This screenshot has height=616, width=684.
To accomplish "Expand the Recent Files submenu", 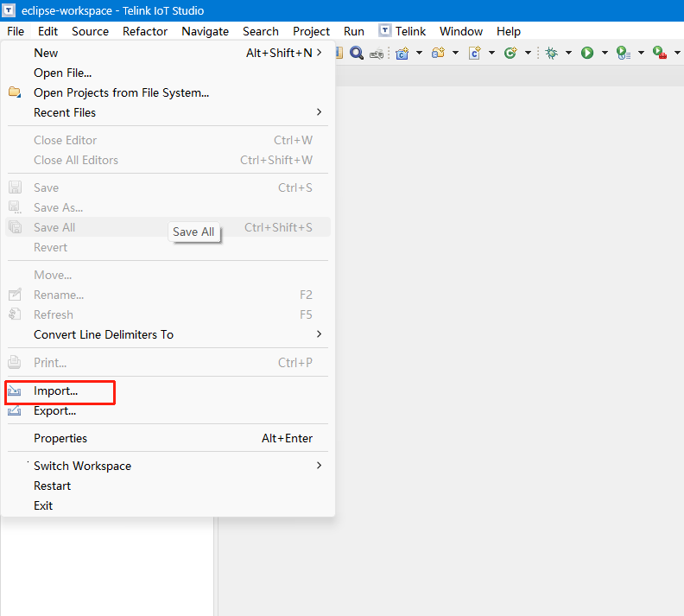I will (319, 112).
